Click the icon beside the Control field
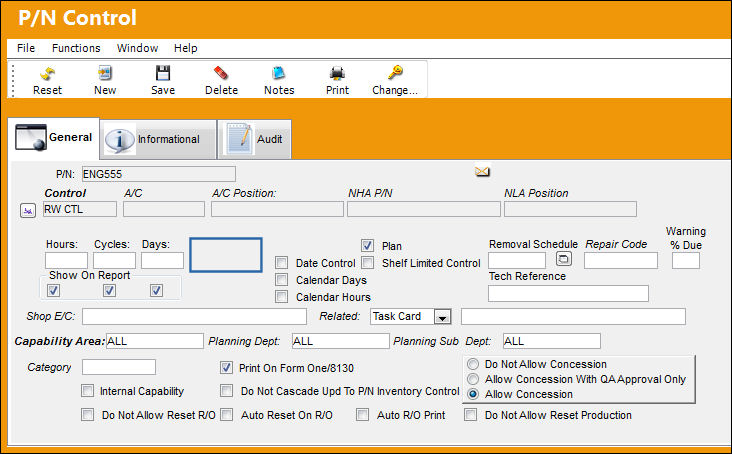The width and height of the screenshot is (732, 454). coord(28,210)
